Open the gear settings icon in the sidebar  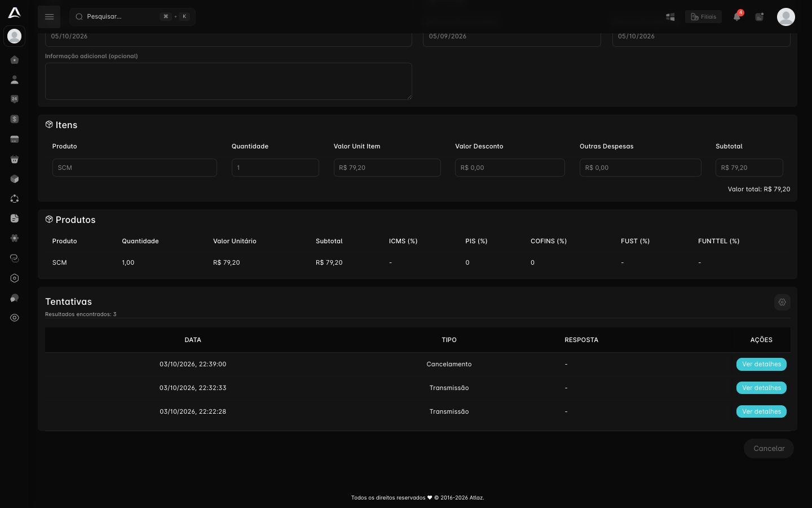click(x=15, y=238)
